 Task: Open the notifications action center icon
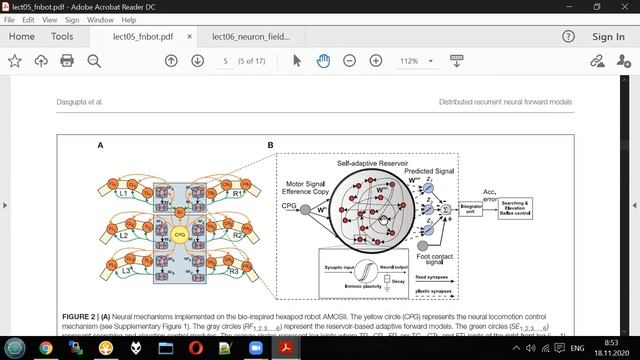(x=560, y=348)
